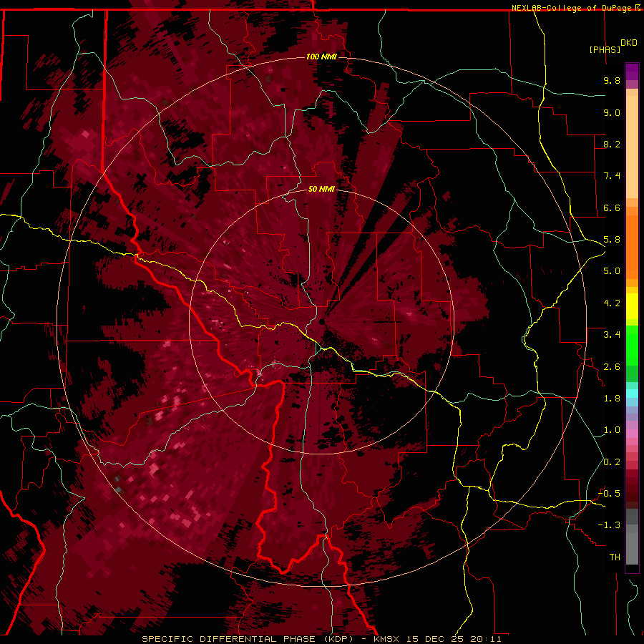
Task: Click the KMSX station identifier in caption
Action: coord(386,639)
